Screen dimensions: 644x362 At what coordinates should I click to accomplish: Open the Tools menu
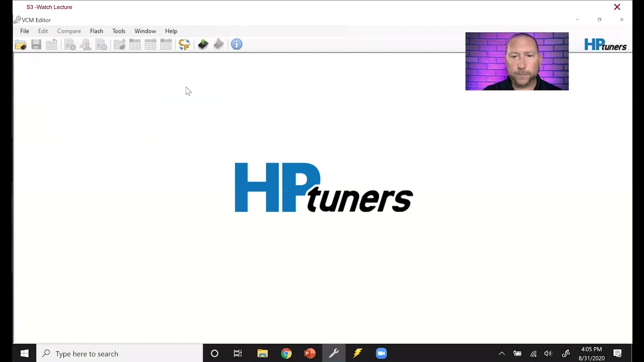click(x=119, y=31)
